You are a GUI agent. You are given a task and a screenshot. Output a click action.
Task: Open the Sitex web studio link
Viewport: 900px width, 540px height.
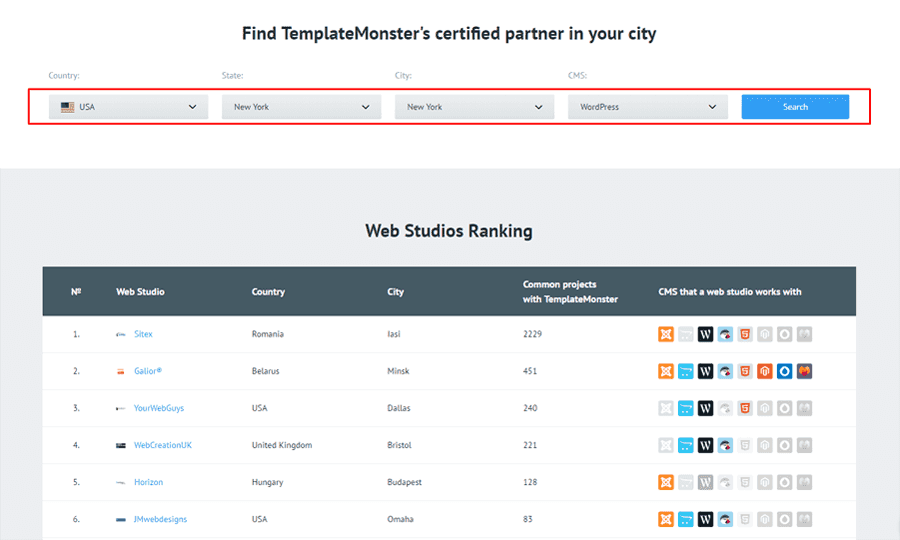pyautogui.click(x=143, y=334)
